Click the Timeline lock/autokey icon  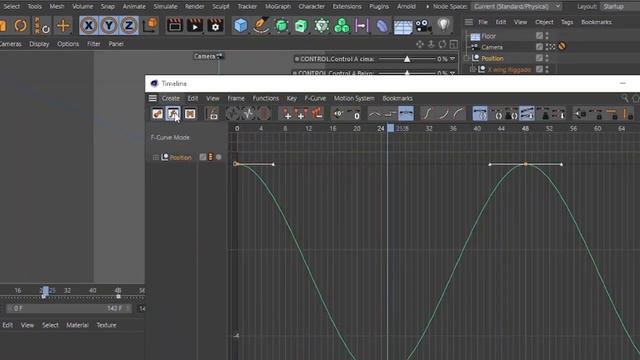coord(213,114)
